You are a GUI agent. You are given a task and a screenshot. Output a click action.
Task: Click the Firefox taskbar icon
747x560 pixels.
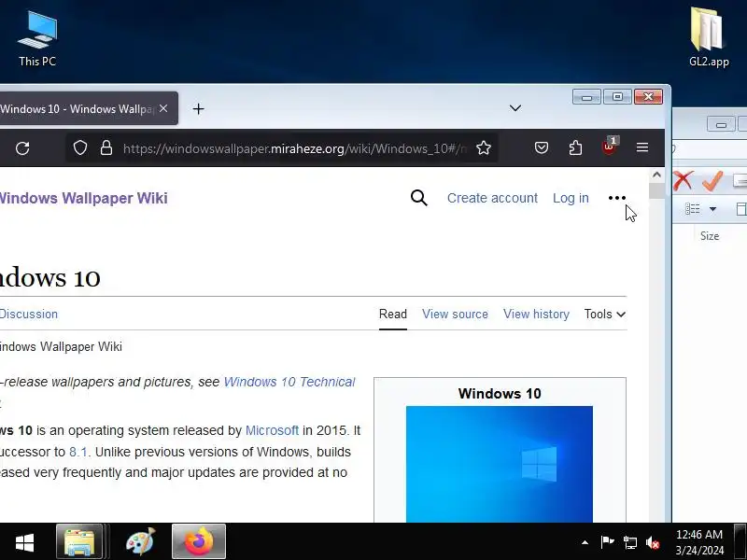click(x=198, y=541)
